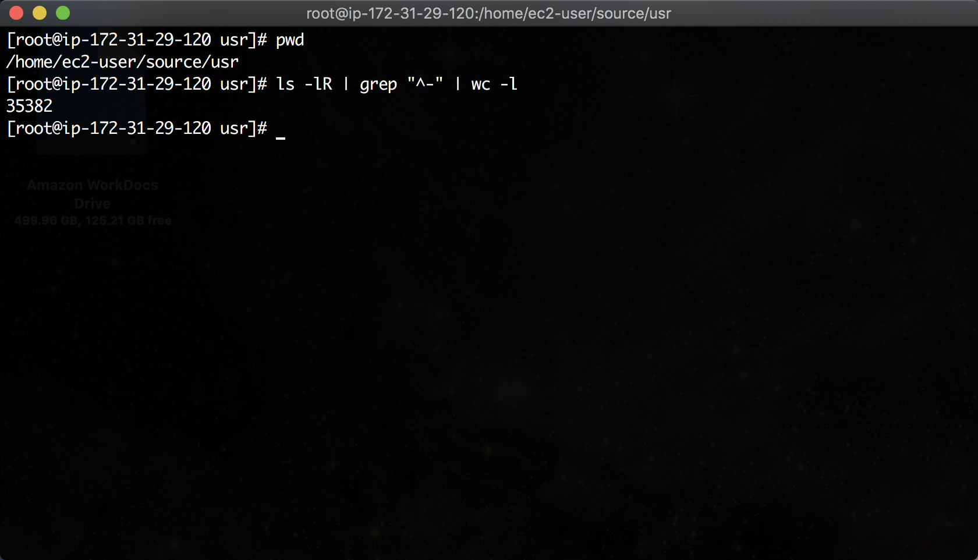Click the second prompt before ls command
This screenshot has width=978, height=560.
(137, 84)
